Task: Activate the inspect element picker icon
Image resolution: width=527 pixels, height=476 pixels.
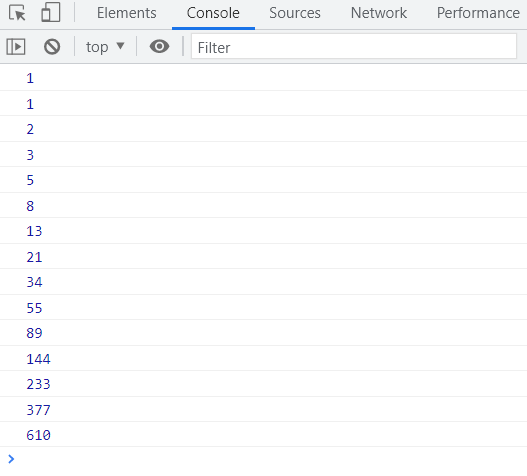Action: (x=17, y=13)
